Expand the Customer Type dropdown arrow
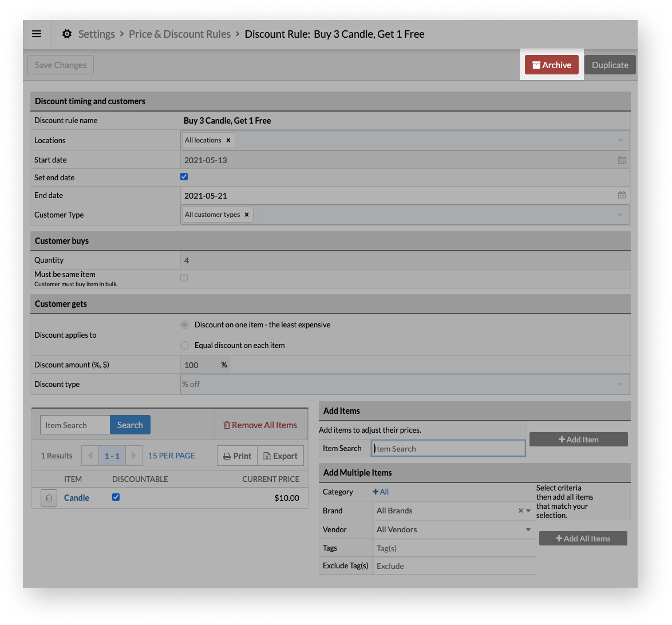This screenshot has width=672, height=625. pos(620,215)
